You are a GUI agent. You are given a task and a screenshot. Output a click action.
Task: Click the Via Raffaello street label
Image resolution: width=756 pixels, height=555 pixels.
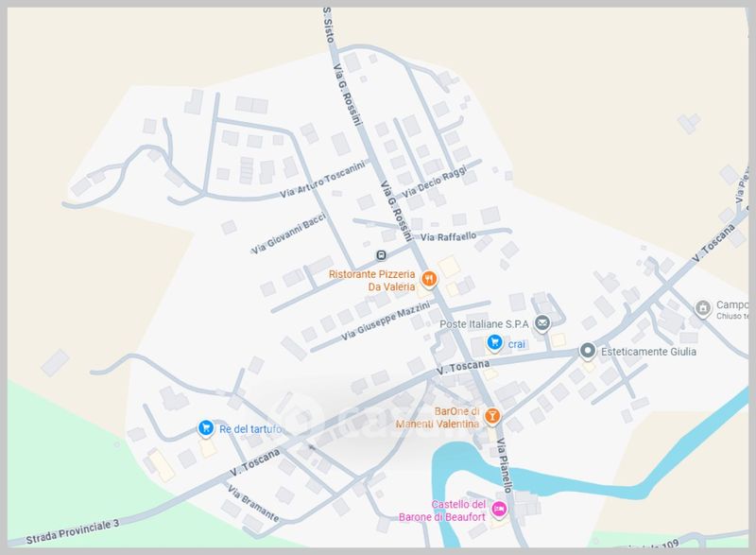point(448,236)
